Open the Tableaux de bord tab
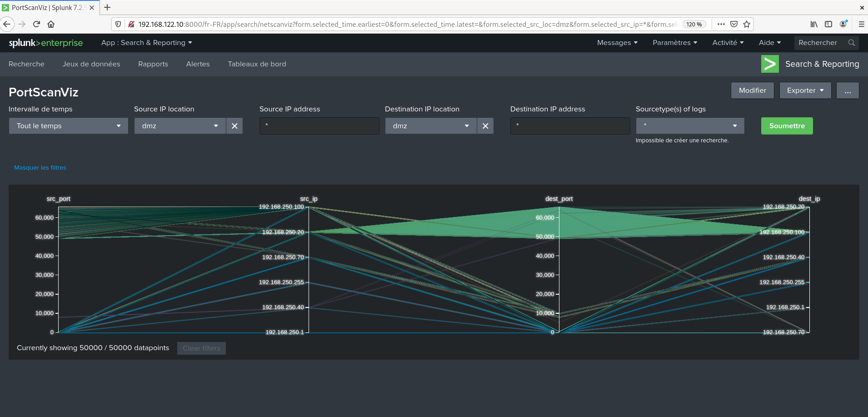Viewport: 868px width, 417px height. coord(257,64)
